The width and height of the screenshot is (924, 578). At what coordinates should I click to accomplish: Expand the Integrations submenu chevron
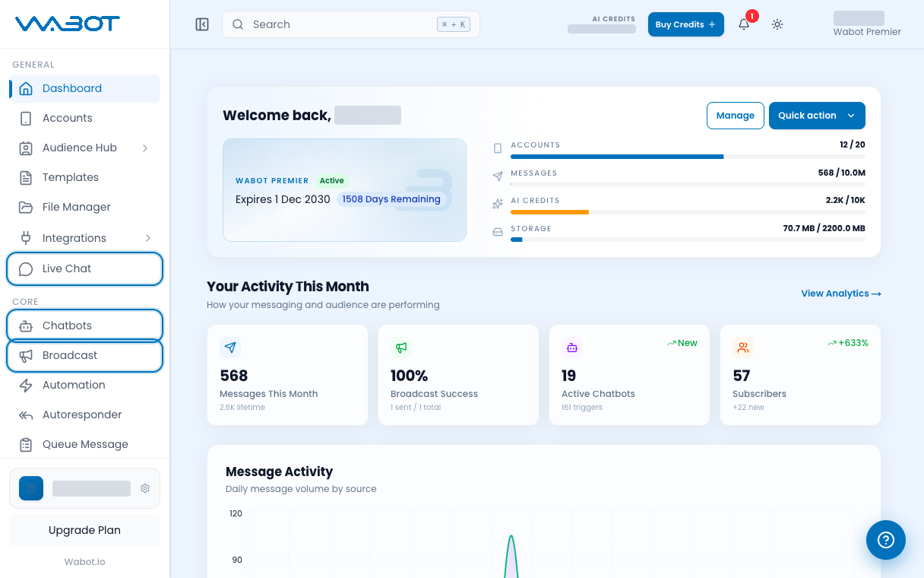(x=147, y=238)
